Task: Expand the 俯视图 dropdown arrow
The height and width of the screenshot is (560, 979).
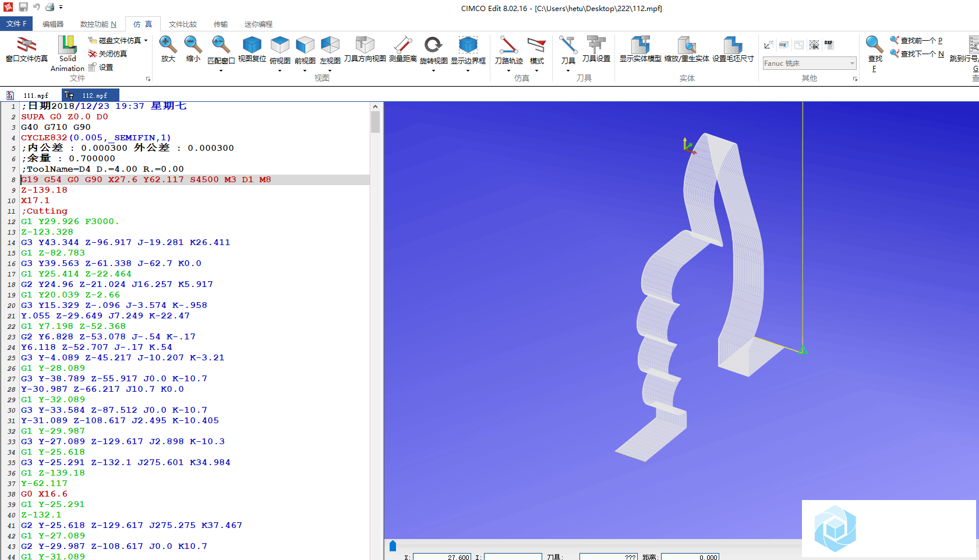Action: (280, 70)
